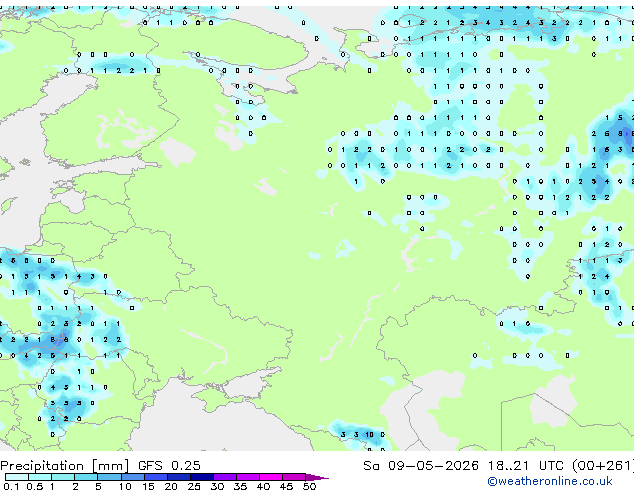The image size is (634, 490).
Task: Click the '10' precipitation value on the map
Action: click(370, 435)
